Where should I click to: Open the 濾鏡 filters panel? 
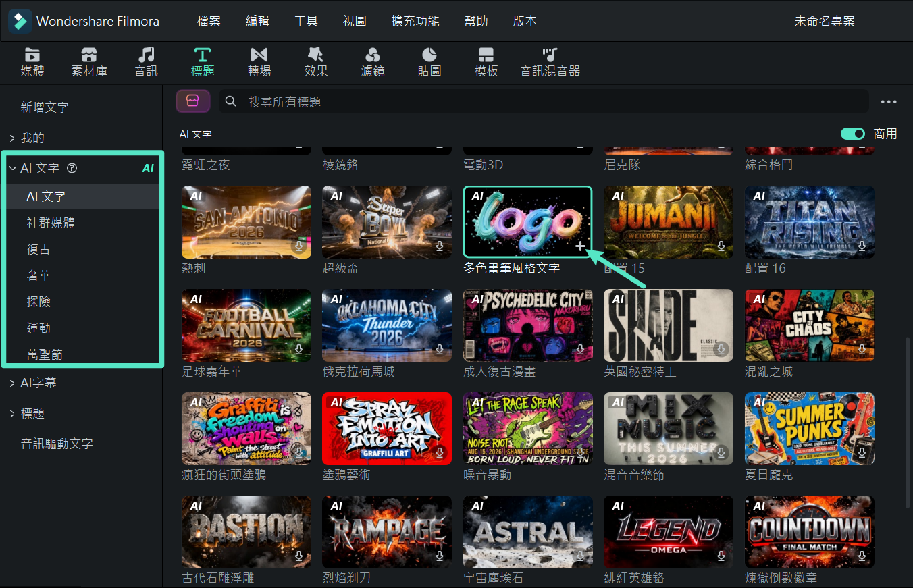pos(373,61)
